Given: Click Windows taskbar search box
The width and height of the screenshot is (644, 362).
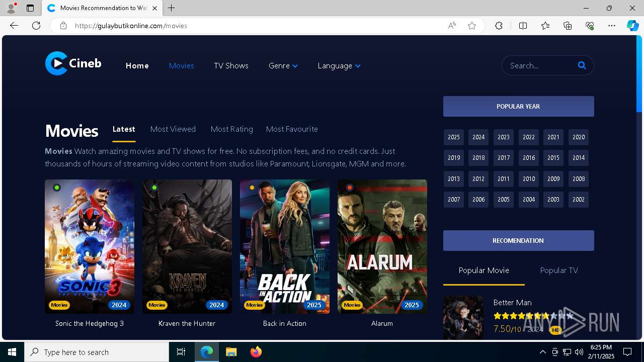Looking at the screenshot, I should (97, 352).
